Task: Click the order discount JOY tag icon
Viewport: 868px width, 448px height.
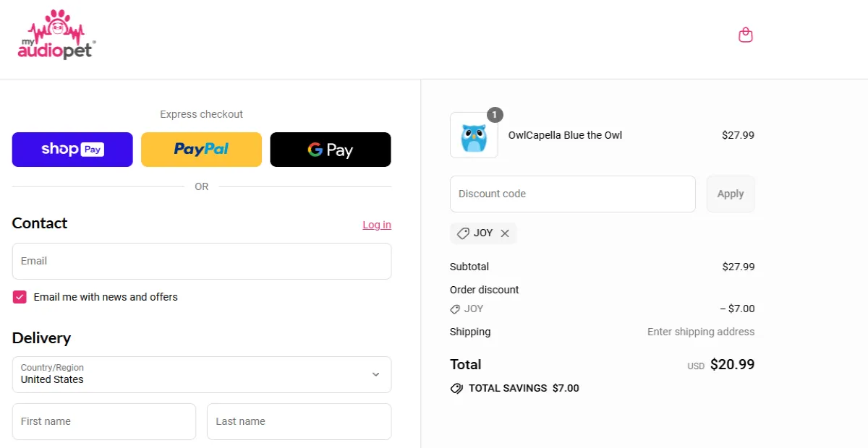Action: point(455,309)
